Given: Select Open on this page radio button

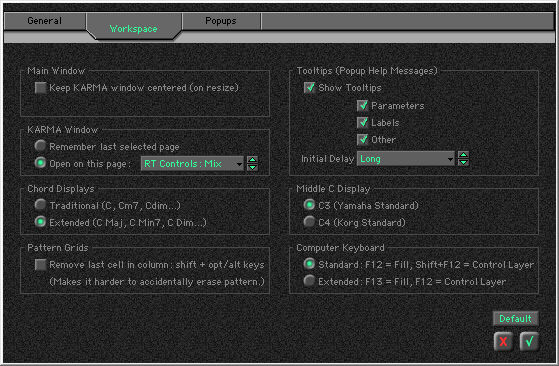Looking at the screenshot, I should [40, 163].
